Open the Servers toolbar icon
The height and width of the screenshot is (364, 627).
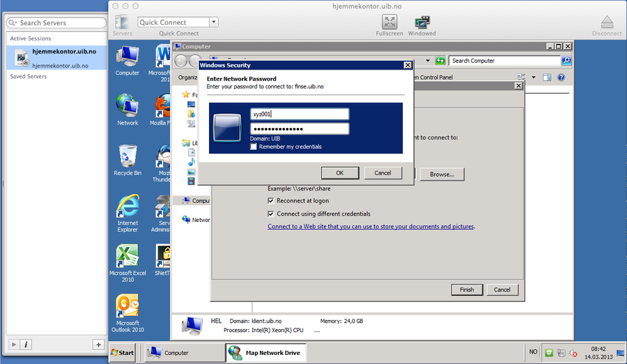click(122, 22)
